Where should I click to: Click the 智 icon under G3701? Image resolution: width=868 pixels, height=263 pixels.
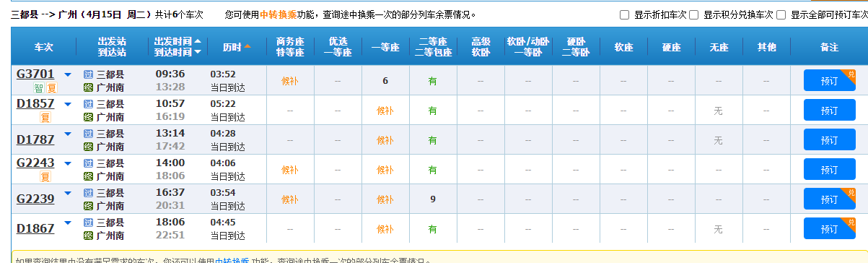coord(38,88)
